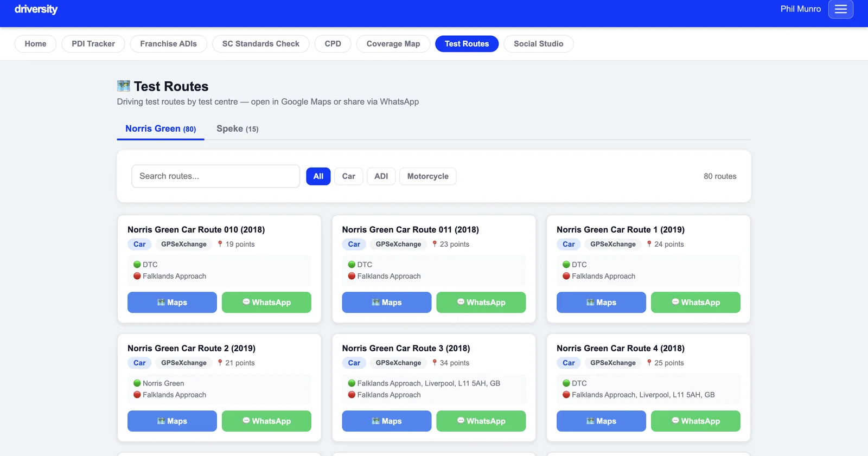This screenshot has height=456, width=868.
Task: Share Car Route 010 (2018) via WhatsApp
Action: click(266, 303)
